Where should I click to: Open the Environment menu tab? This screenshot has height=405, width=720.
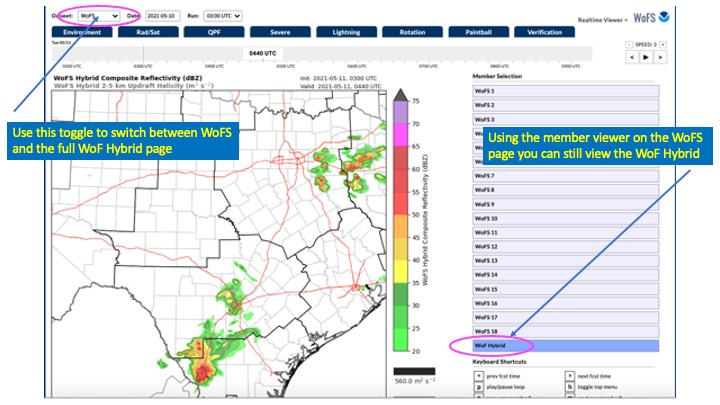coord(82,32)
